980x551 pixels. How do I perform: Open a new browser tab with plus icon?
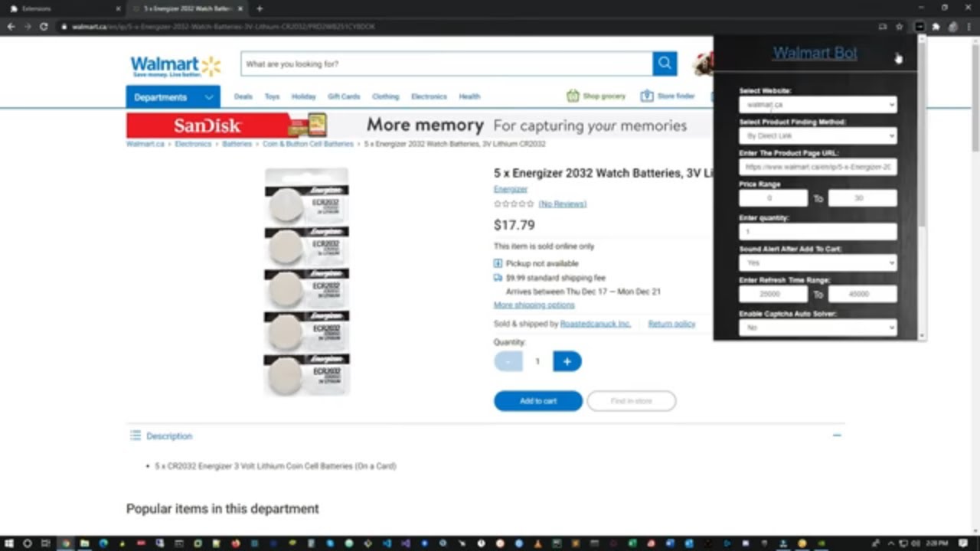[260, 8]
